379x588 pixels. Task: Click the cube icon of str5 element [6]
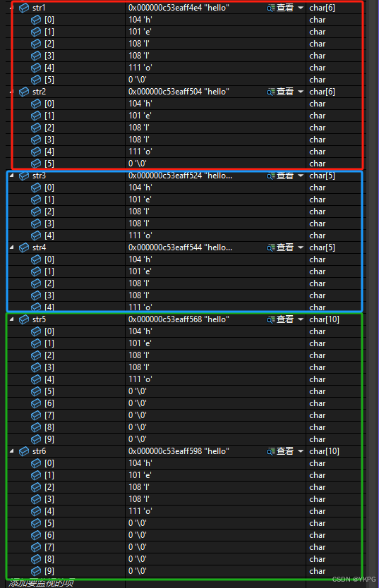[36, 403]
